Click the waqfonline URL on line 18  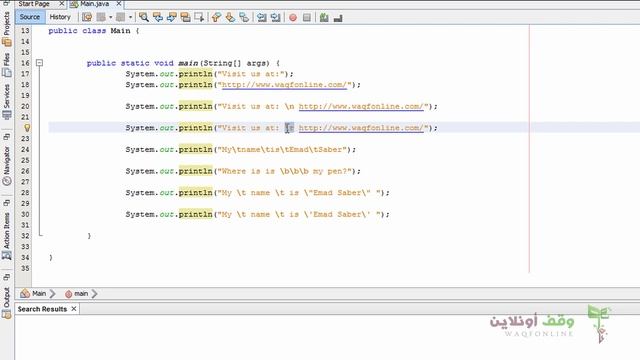(x=284, y=85)
